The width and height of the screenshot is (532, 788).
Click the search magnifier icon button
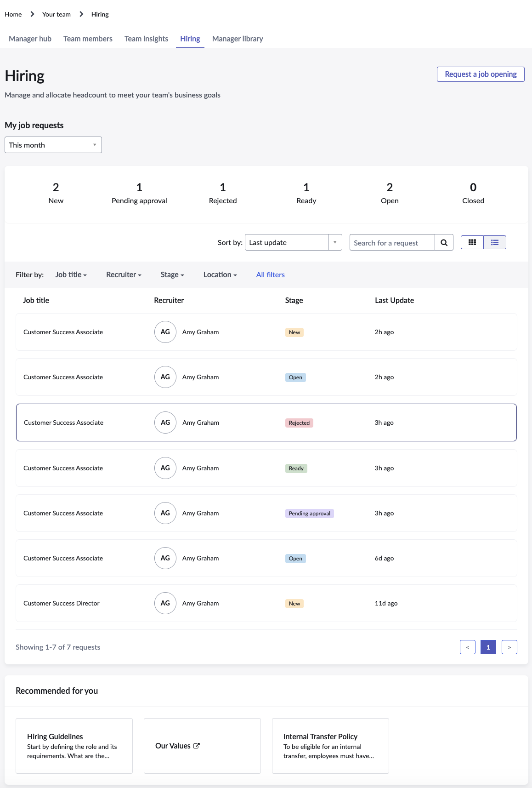444,243
